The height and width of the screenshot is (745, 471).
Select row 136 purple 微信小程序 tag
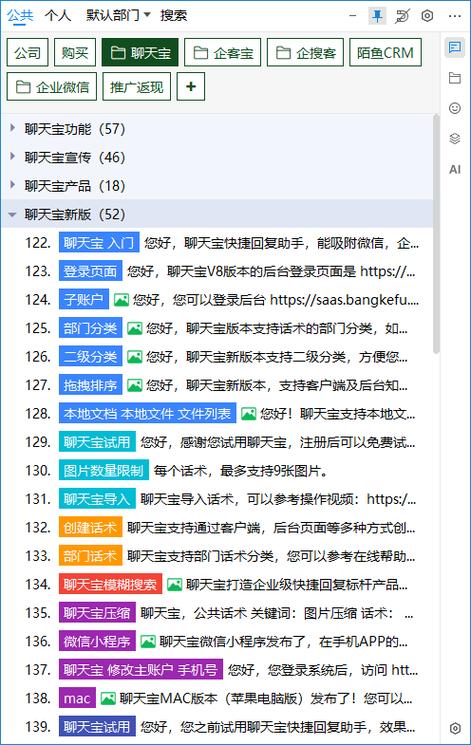(97, 642)
